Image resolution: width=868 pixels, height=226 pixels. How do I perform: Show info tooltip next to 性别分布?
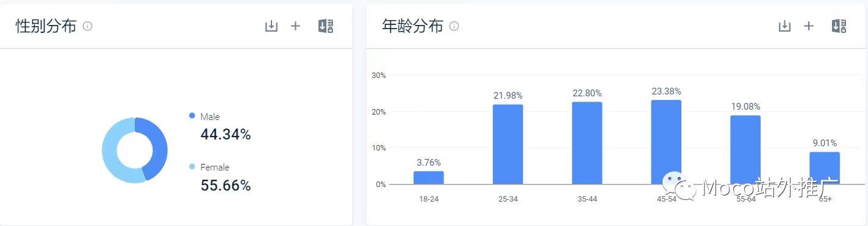point(87,26)
